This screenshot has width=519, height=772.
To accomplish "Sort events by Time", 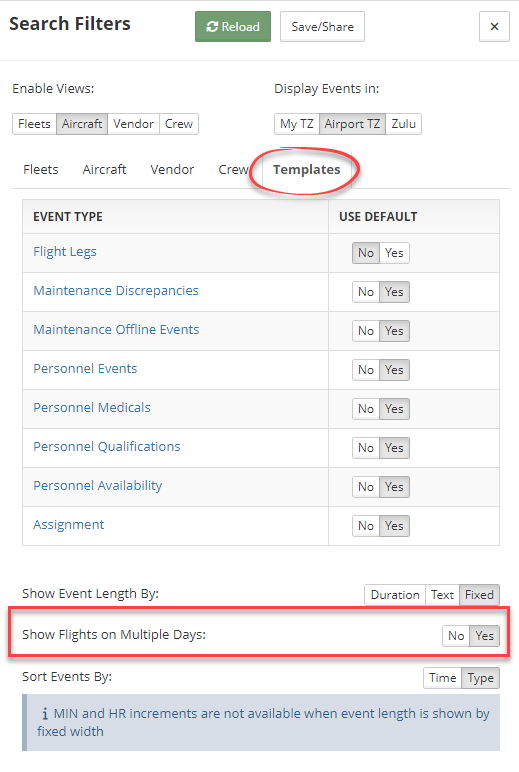I will point(443,678).
